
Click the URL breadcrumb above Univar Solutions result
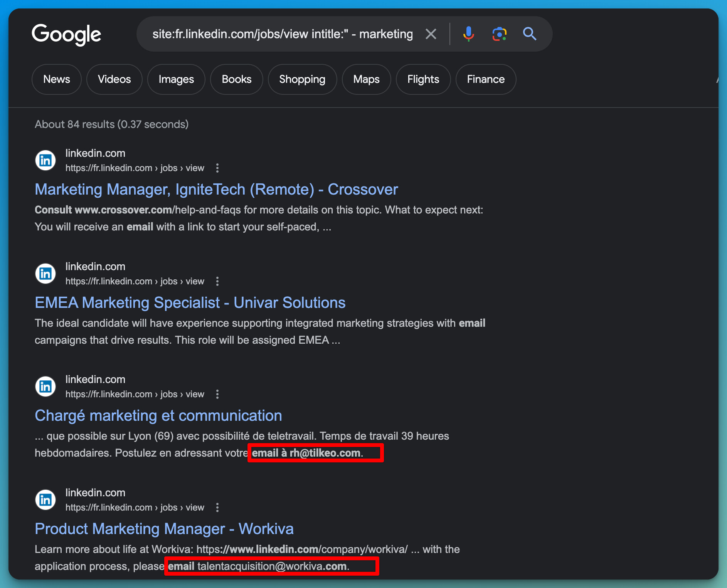(135, 281)
